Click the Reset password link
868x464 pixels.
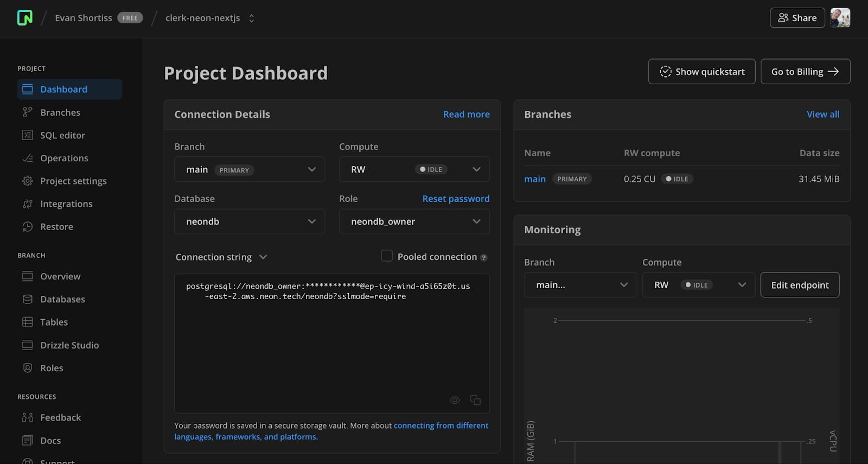point(456,199)
